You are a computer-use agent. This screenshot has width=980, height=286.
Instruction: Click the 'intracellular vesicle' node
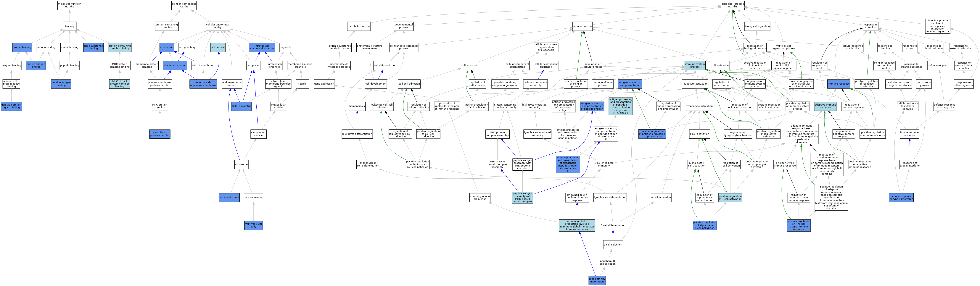(x=279, y=106)
